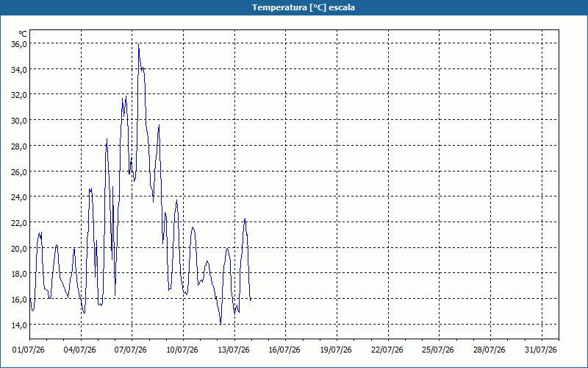588x368 pixels.
Task: Click the 28/07/26 date label
Action: point(489,350)
